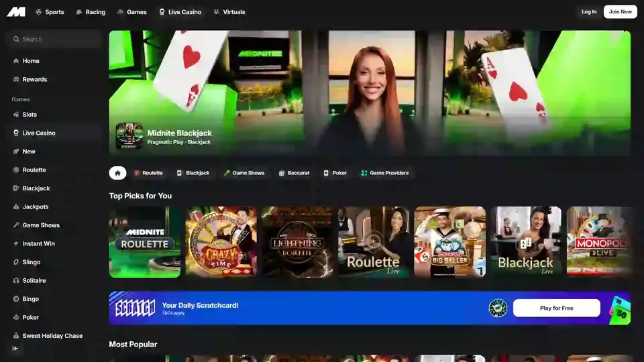Open the Crazy Time game tile
Image resolution: width=644 pixels, height=362 pixels.
(221, 242)
